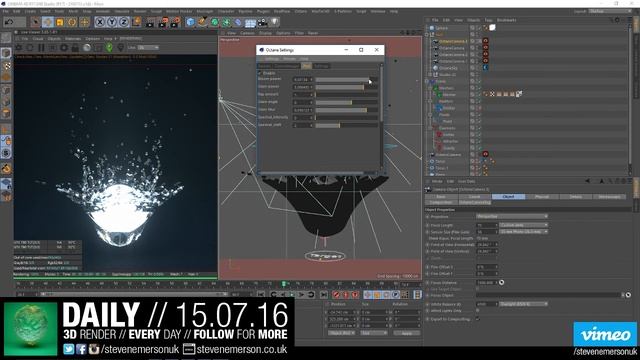640x360 pixels.
Task: Click the Live Viewer lock resolution icon
Action: click(75, 48)
